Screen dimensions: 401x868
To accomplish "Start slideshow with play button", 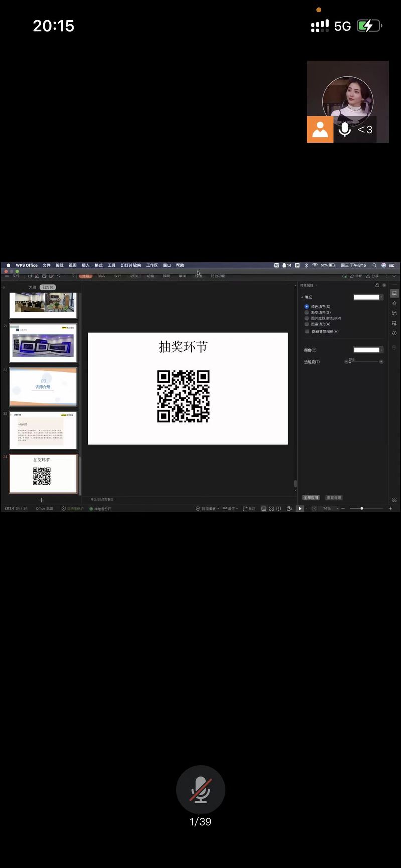I will coord(300,509).
